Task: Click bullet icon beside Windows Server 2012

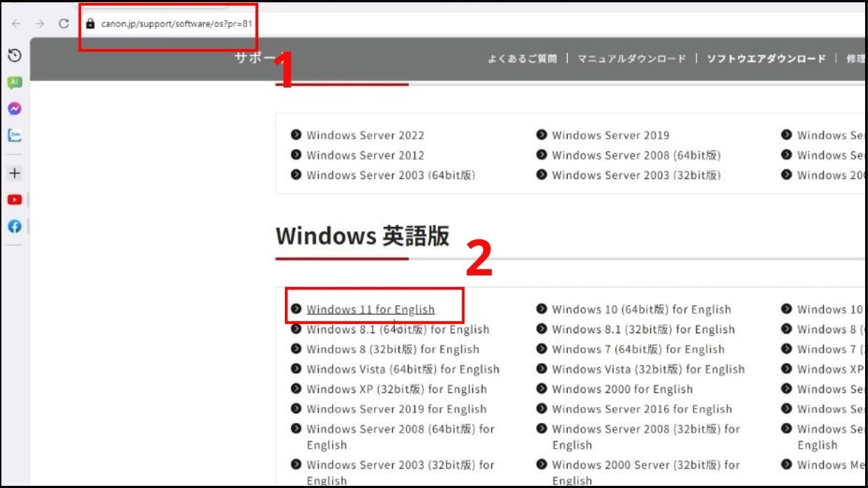Action: pos(296,155)
